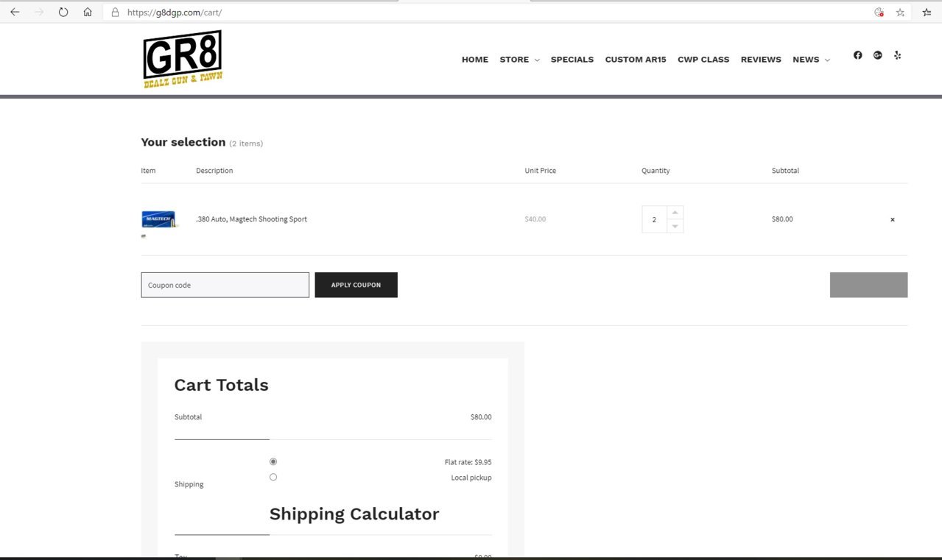Bookmark page with the star icon
This screenshot has width=942, height=560.
tap(900, 13)
